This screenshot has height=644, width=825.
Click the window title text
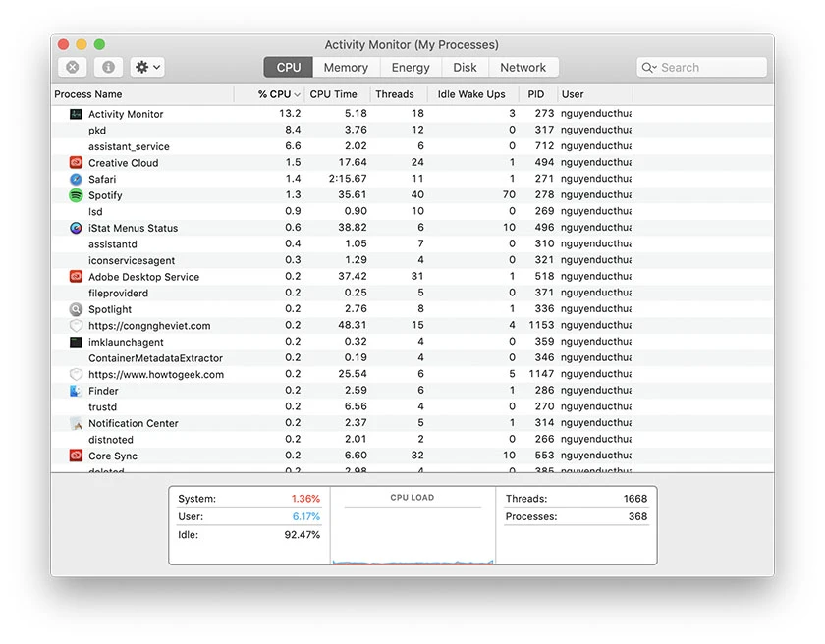click(x=412, y=45)
